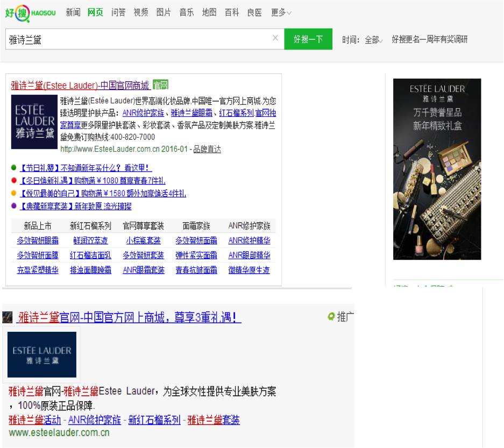Click the 多效智妍套装 link
Viewport: 504px width, 448px height.
coord(144,255)
